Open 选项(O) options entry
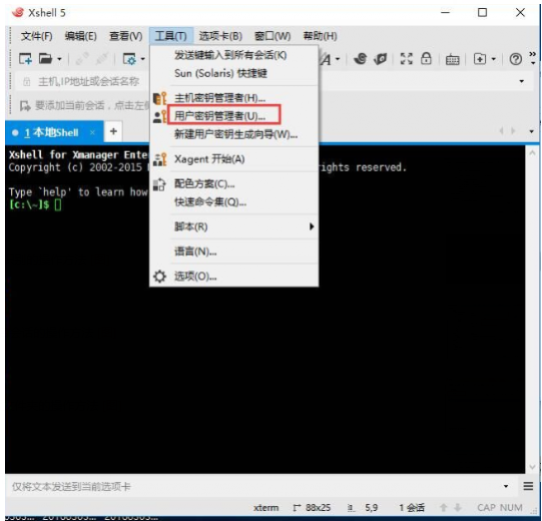The image size is (542, 521). (x=234, y=277)
